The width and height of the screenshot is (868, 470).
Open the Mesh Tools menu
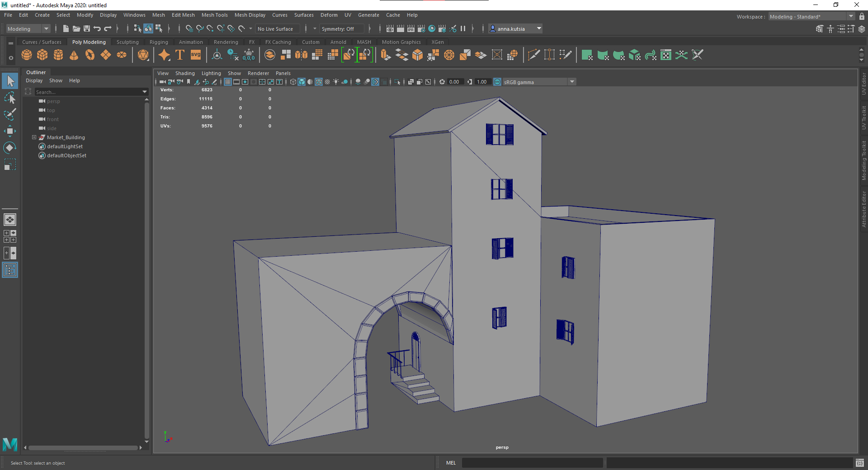(214, 15)
